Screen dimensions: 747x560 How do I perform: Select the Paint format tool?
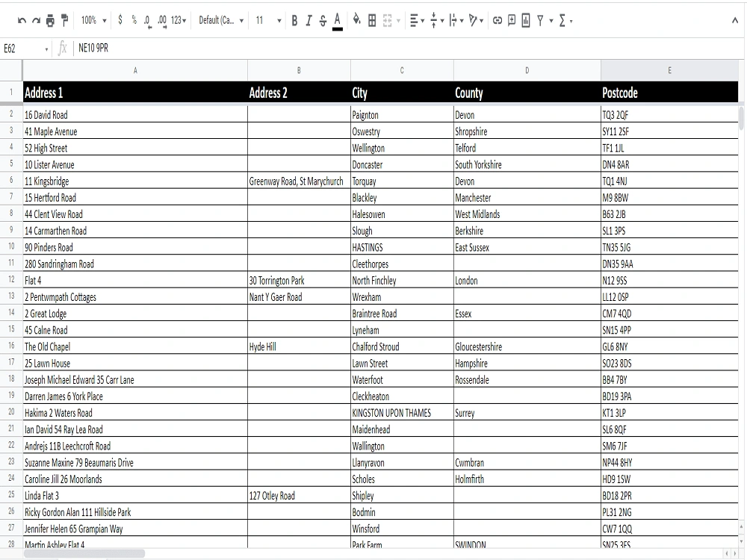coord(64,20)
